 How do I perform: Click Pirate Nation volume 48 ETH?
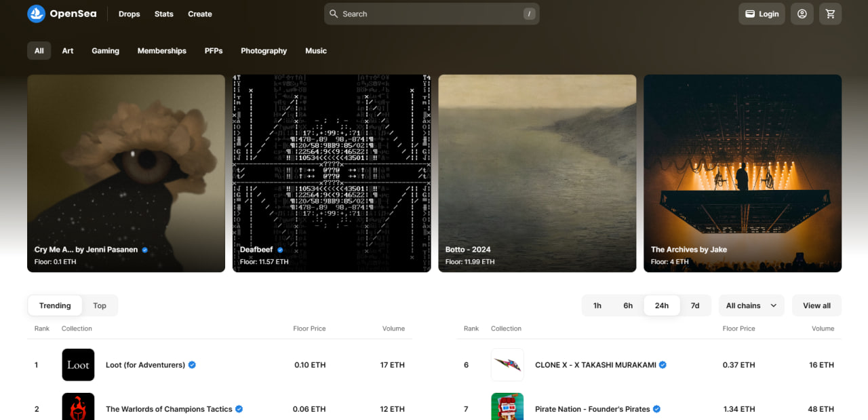[x=821, y=409]
